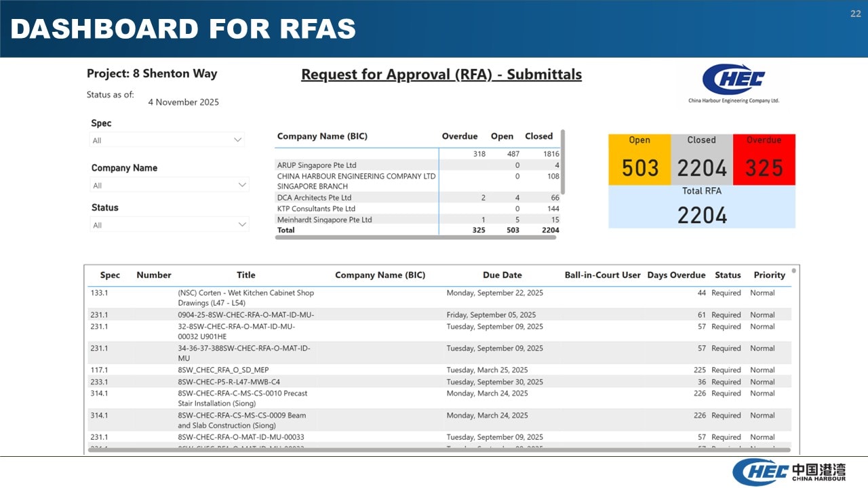Select title 34-36-37-388SW-CHEC-RFA-O-MAT-ID-MU

244,353
